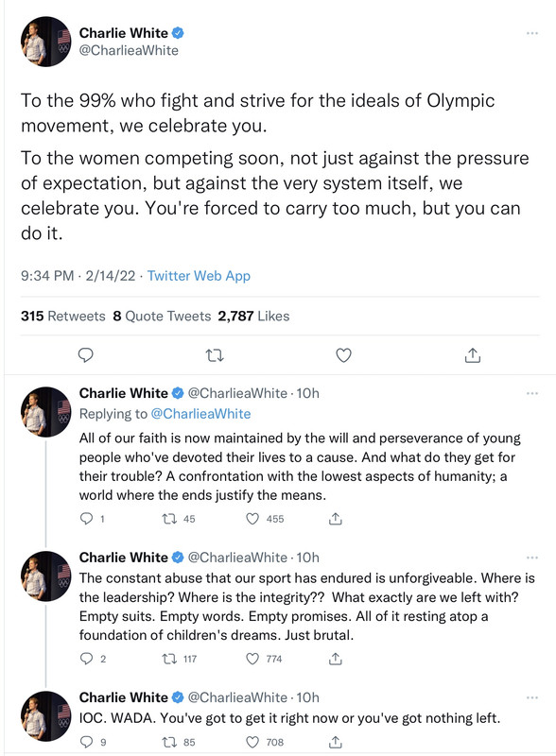Like the main tweet with 2,787 likes
Screen dimensions: 556x756
343,355
